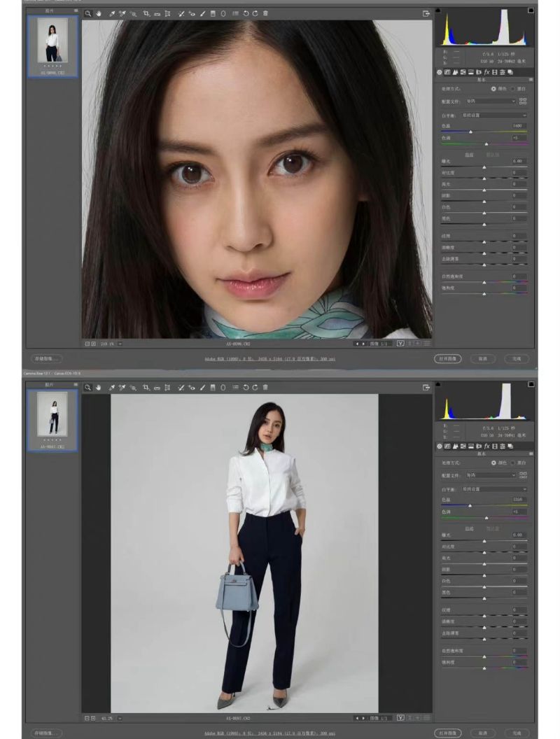Select the 黑白 radio button in the full-body photo window
The height and width of the screenshot is (739, 560).
coord(512,463)
